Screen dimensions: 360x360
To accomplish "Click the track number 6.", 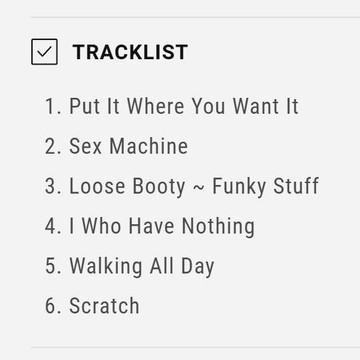I will click(53, 306).
